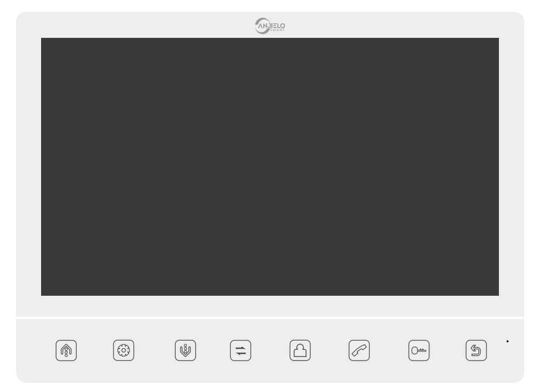Select the cogwheel menu key
The width and height of the screenshot is (540, 392).
[x=124, y=350]
